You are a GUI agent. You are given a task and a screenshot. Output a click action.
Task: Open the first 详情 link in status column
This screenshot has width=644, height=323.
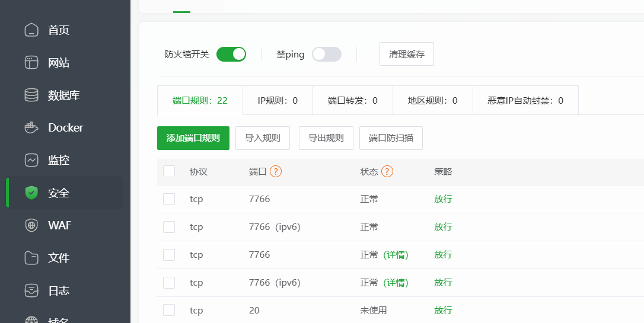click(396, 254)
